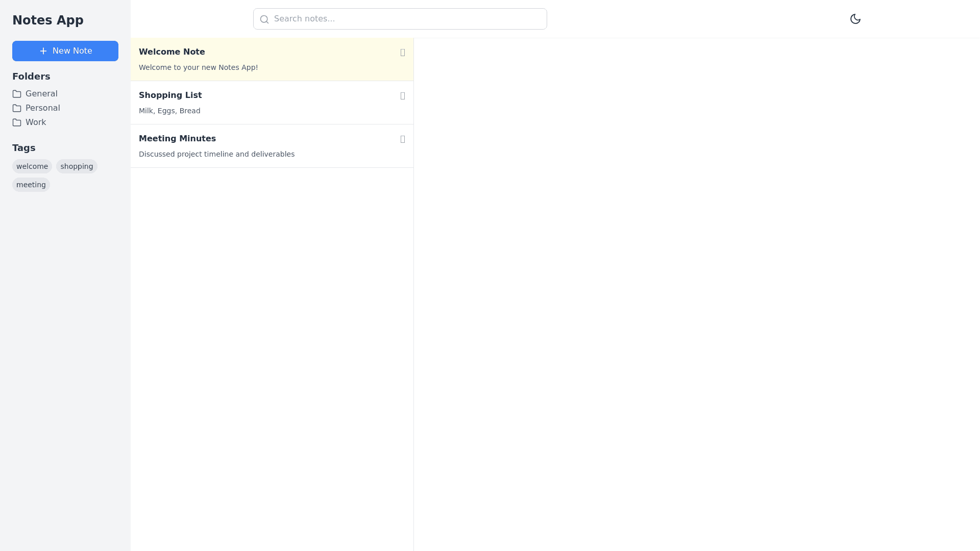980x551 pixels.
Task: Click the small icon on Welcome Note row
Action: point(403,53)
